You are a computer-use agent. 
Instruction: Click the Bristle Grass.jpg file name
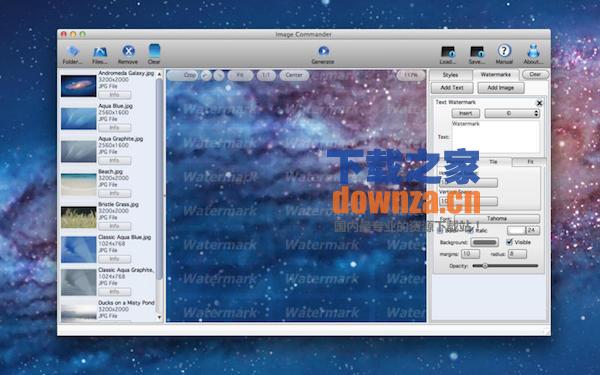click(118, 204)
